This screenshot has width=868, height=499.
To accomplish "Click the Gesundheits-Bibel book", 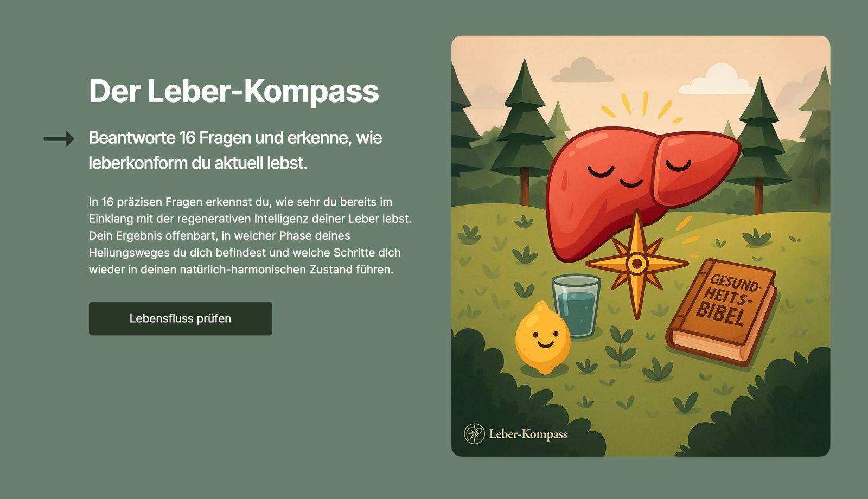I will (722, 312).
